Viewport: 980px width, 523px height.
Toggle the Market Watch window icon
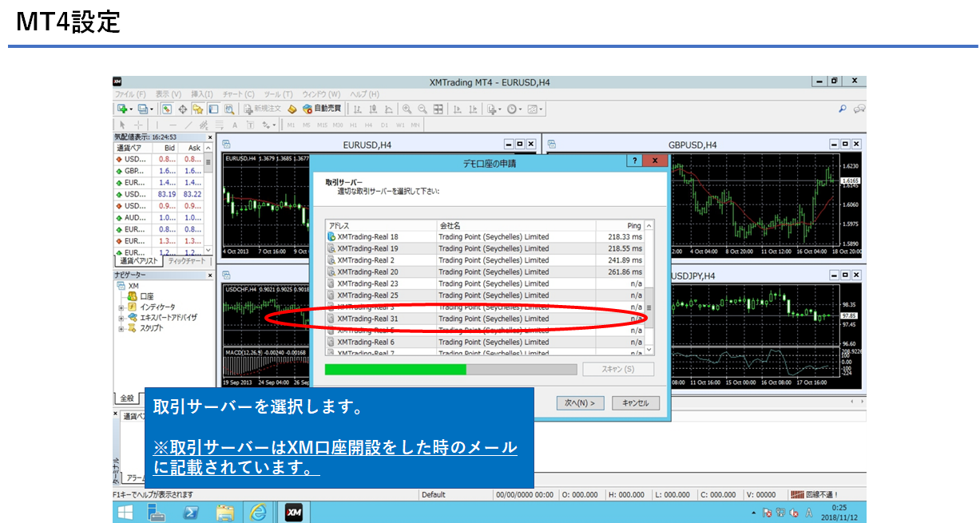[166, 109]
